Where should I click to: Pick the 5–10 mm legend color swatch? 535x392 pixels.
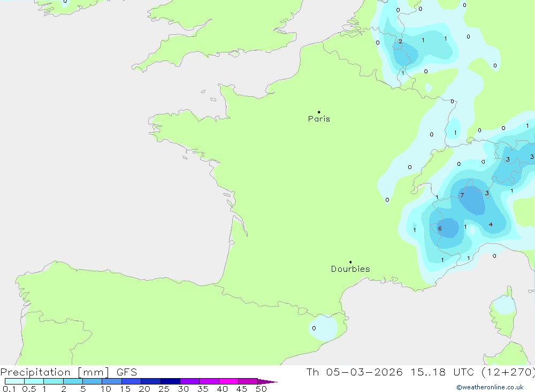(92, 381)
